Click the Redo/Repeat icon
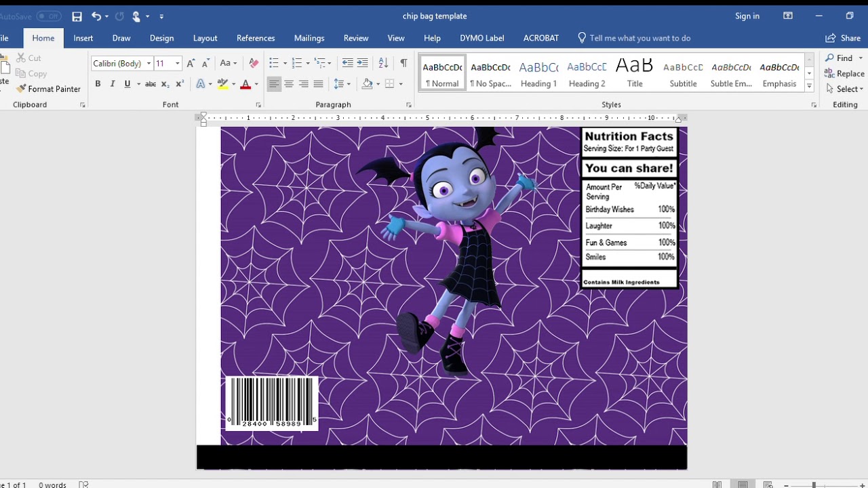The height and width of the screenshot is (488, 868). (x=120, y=16)
